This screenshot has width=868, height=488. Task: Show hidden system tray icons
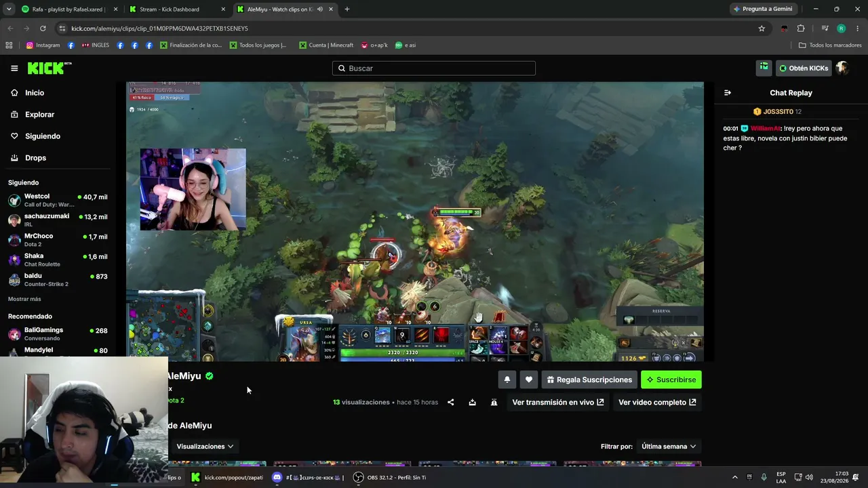pos(734,477)
